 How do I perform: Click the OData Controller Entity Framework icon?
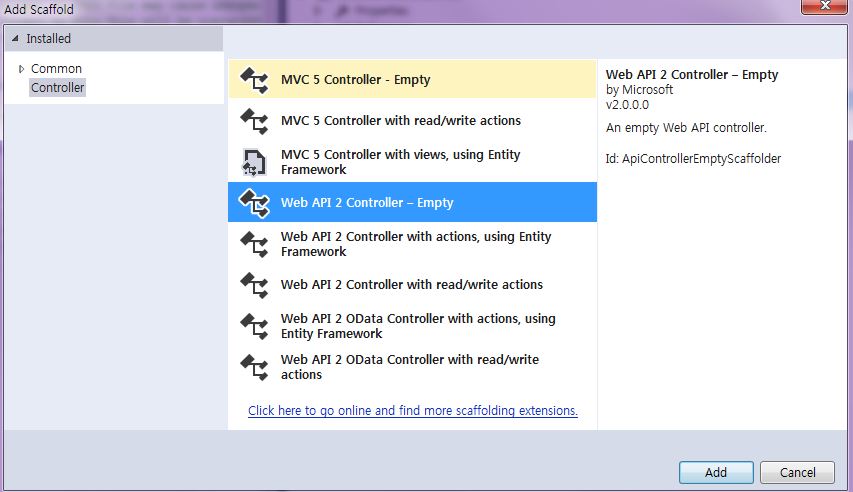click(x=255, y=326)
